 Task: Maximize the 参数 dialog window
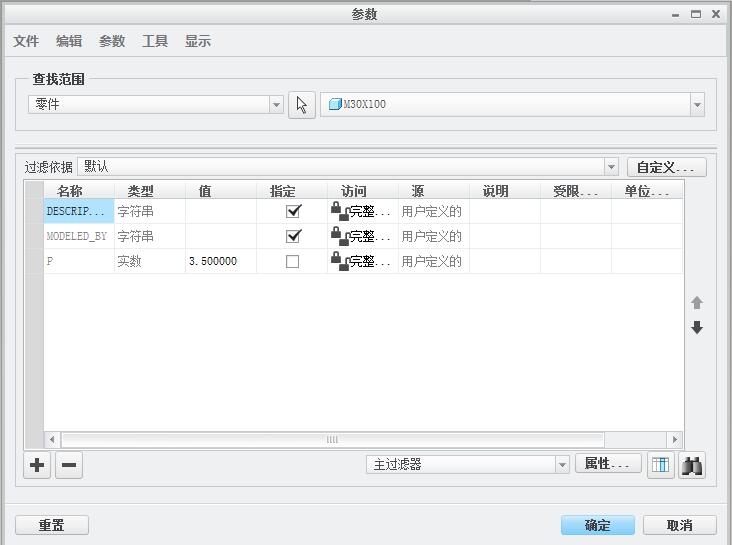(696, 14)
